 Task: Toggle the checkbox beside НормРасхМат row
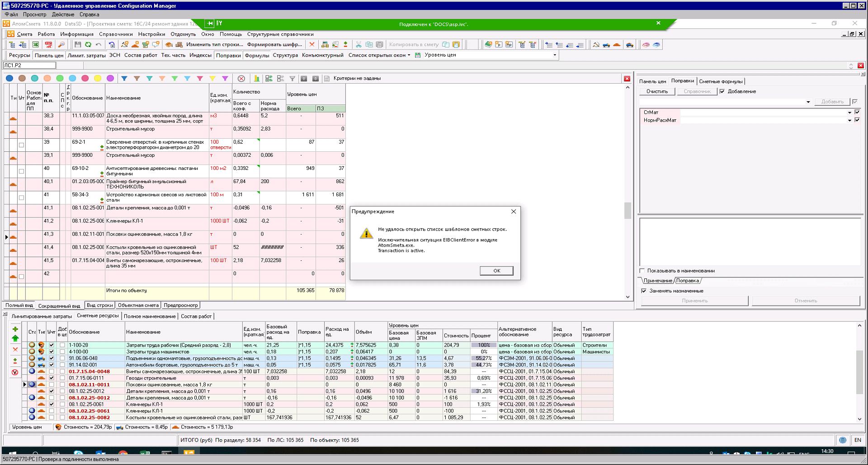click(x=857, y=120)
